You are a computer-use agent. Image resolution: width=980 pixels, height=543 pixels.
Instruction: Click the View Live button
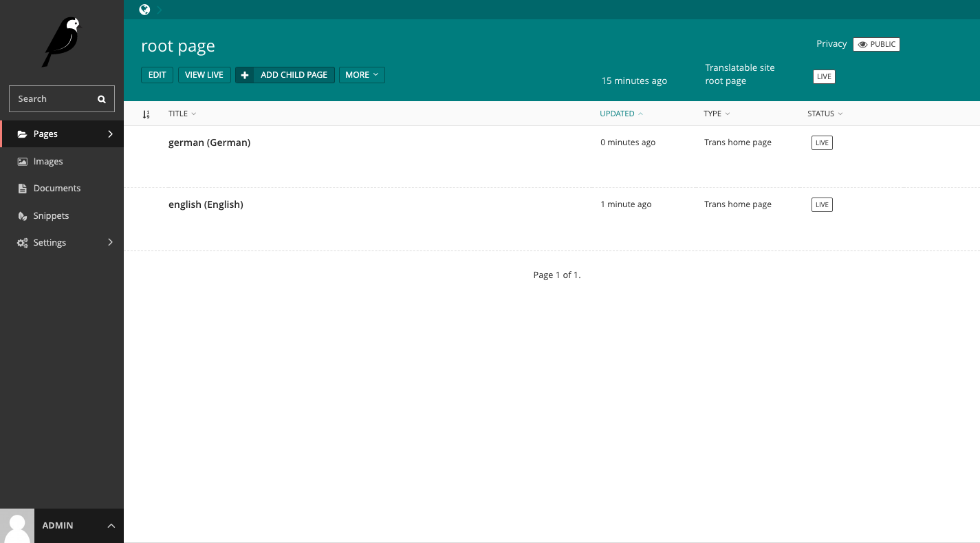coord(204,75)
